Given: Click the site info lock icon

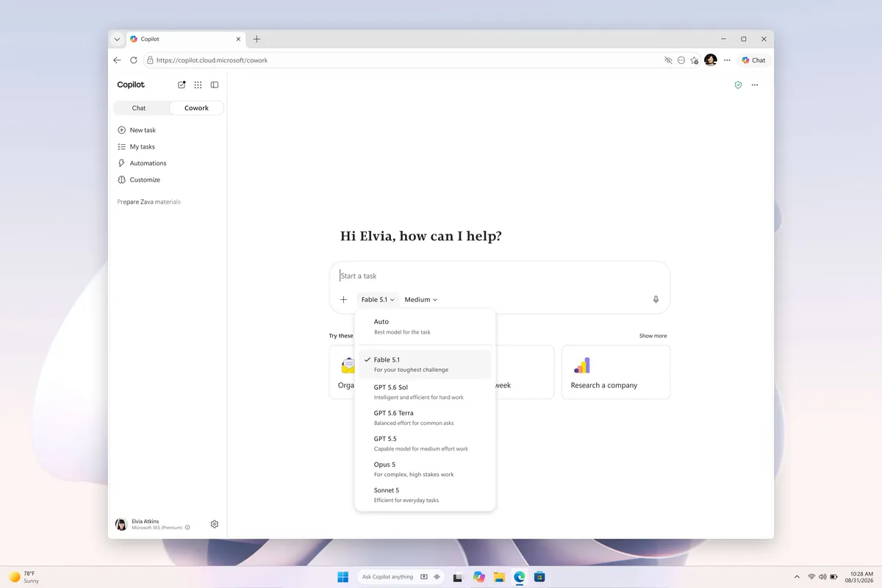Looking at the screenshot, I should (x=150, y=60).
